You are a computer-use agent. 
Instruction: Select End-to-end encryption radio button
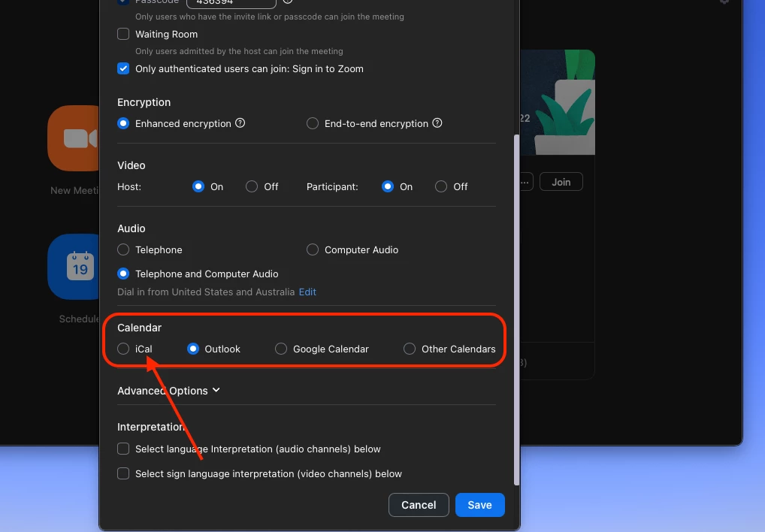coord(313,123)
